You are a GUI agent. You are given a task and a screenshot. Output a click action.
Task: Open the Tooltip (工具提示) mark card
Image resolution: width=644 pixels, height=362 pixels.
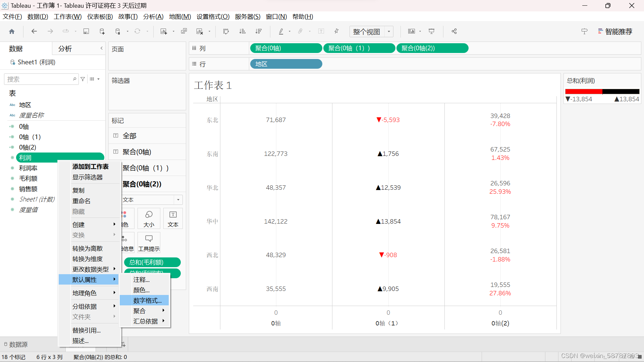click(x=149, y=243)
